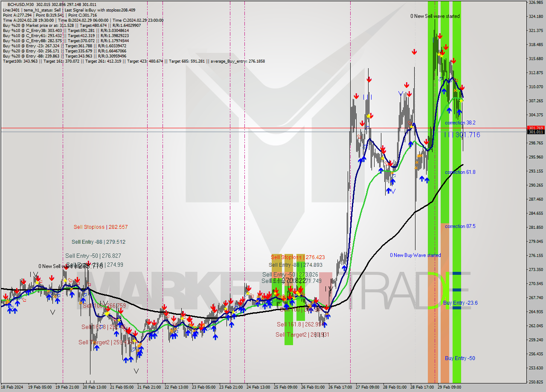This screenshot has height=392, width=546.
Task: Click the black 301.011 current price tag
Action: point(536,132)
